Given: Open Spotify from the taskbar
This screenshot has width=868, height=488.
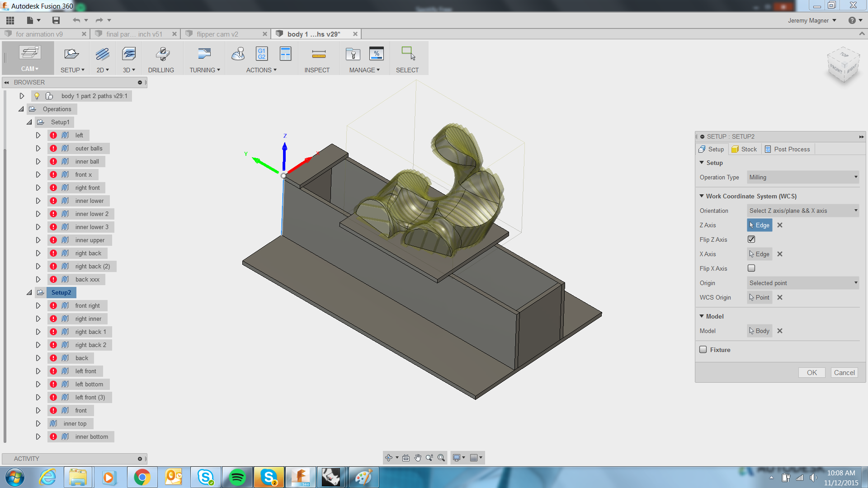Looking at the screenshot, I should (237, 477).
